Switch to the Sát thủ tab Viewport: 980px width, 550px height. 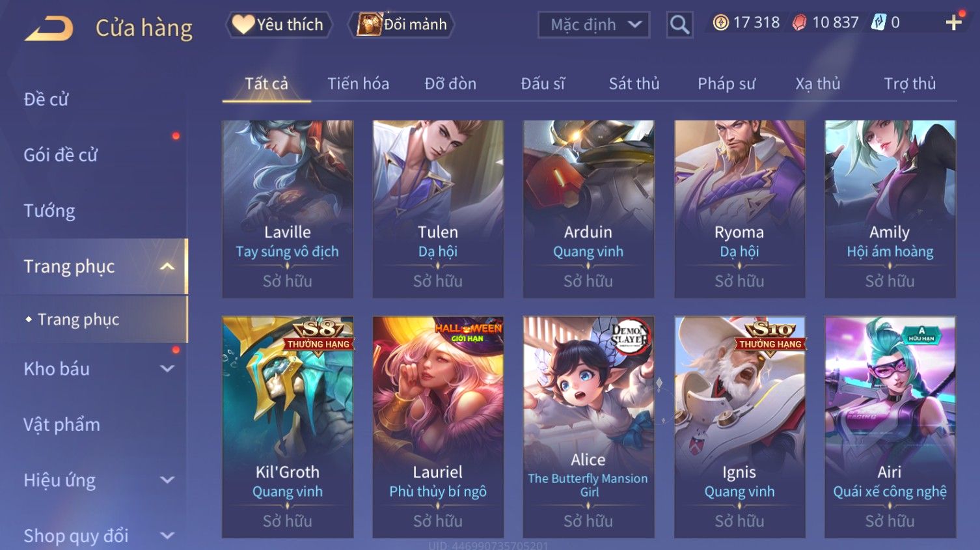tap(634, 83)
